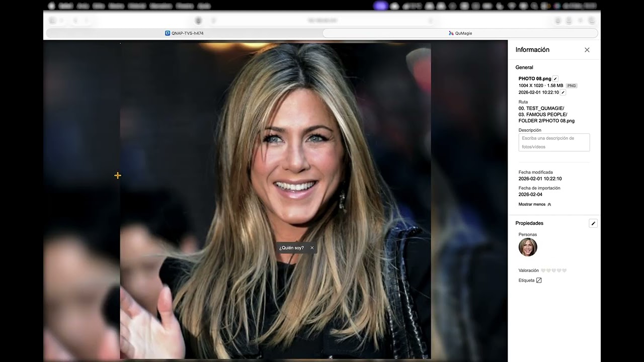Screen dimensions: 644x362
Task: Click the 03. FAMOUS PEOPLE/ path line
Action: [543, 115]
